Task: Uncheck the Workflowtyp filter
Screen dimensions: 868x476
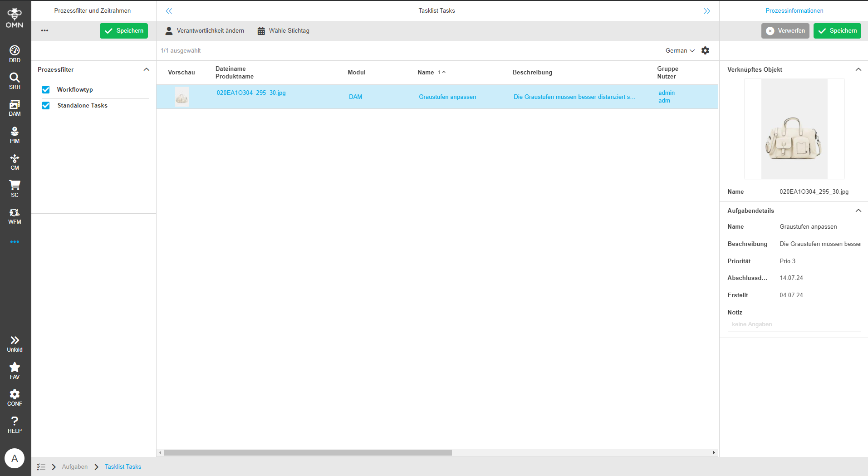Action: click(46, 89)
